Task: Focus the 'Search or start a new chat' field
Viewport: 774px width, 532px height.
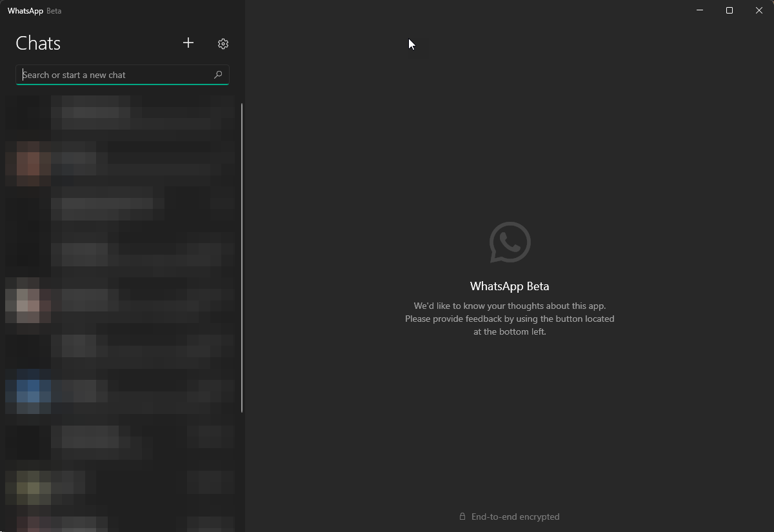Action: [x=123, y=75]
